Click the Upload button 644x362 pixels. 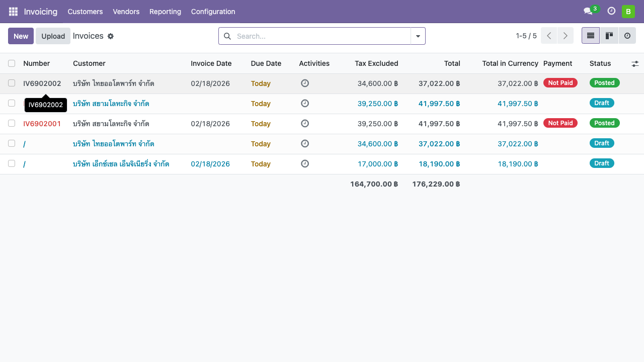[53, 36]
